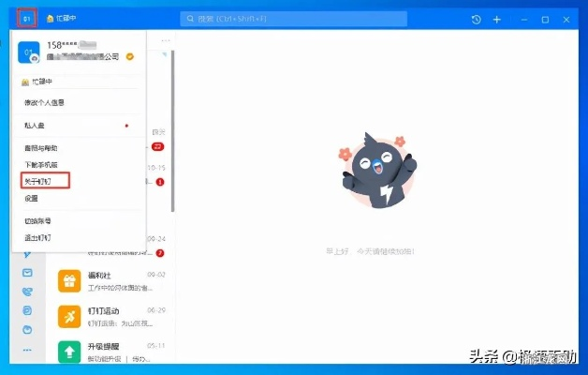Open the history clock icon
The width and height of the screenshot is (588, 375).
(477, 20)
